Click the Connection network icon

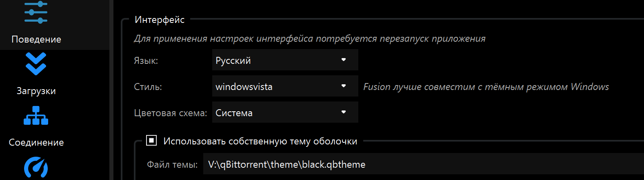(36, 116)
